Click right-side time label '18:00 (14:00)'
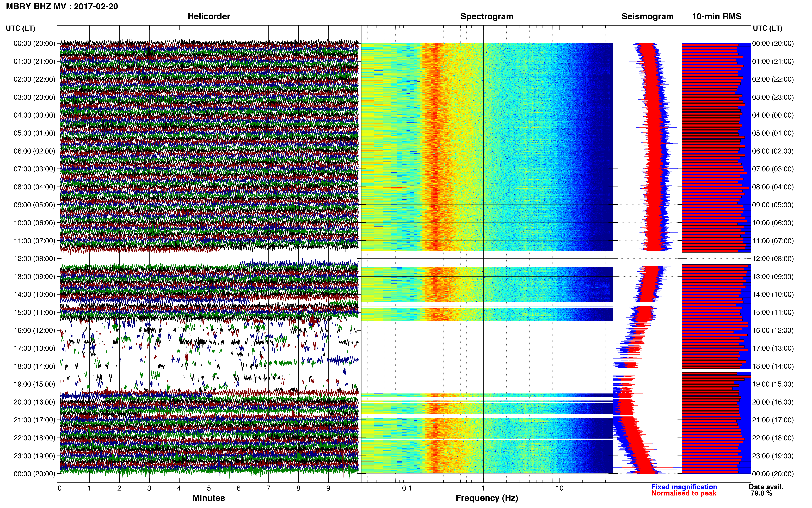 (x=773, y=366)
